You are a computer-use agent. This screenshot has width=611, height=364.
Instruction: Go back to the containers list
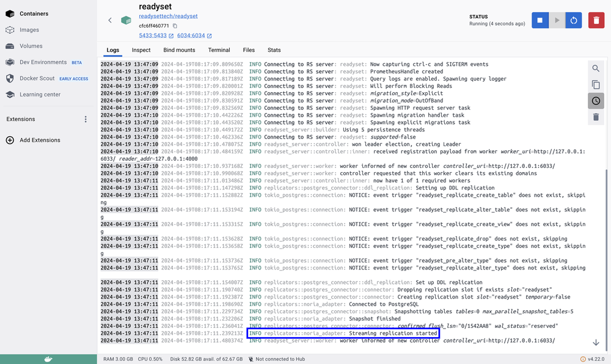[110, 20]
